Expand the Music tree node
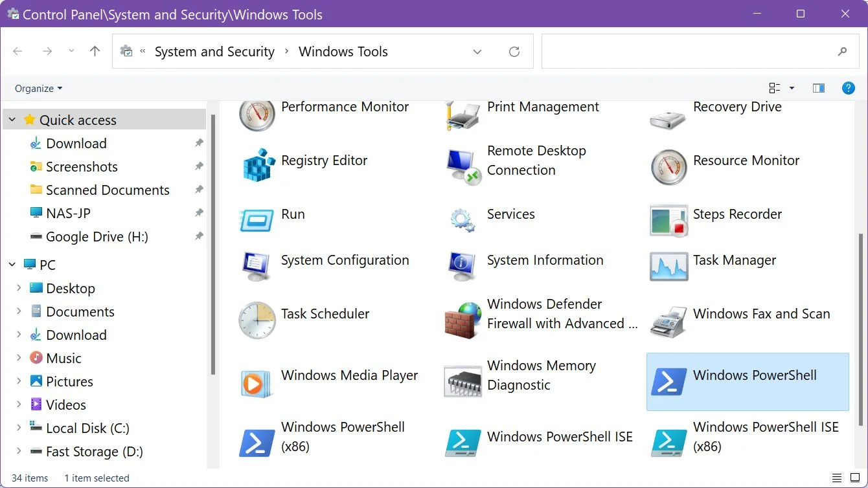Screen dimensions: 868x488 (x=19, y=358)
